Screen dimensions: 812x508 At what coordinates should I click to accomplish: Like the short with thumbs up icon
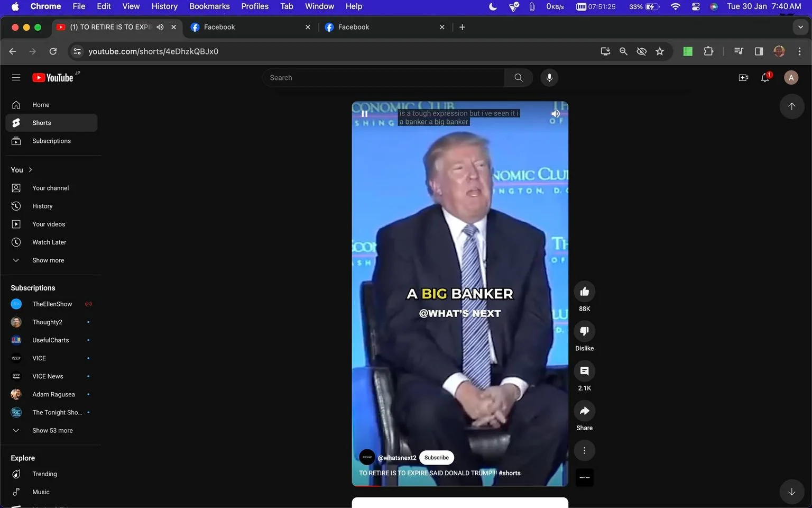coord(584,292)
